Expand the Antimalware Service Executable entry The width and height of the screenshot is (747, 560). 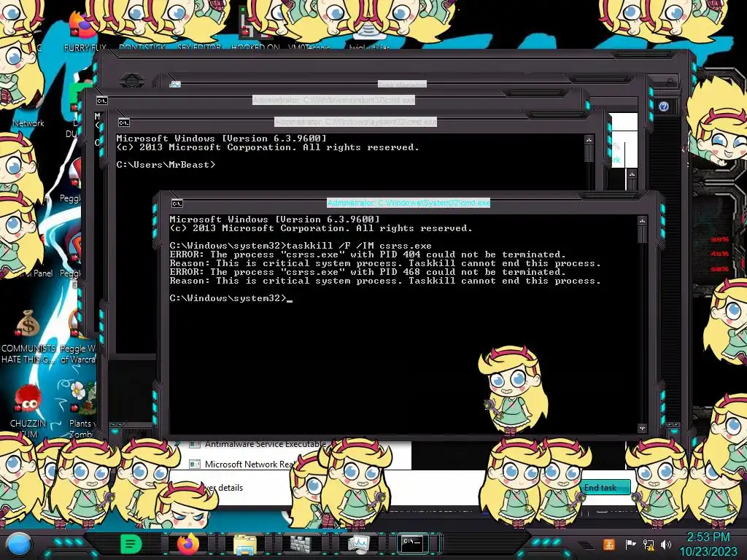tap(178, 444)
